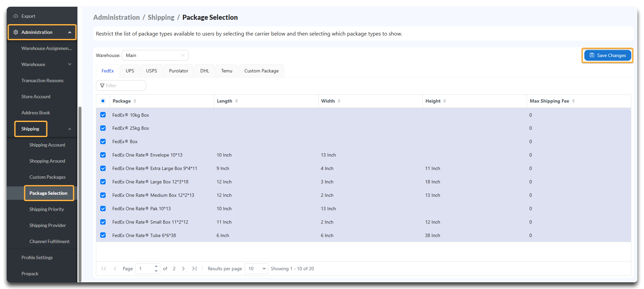Go to previous page arrow
The height and width of the screenshot is (289, 644).
(x=115, y=269)
